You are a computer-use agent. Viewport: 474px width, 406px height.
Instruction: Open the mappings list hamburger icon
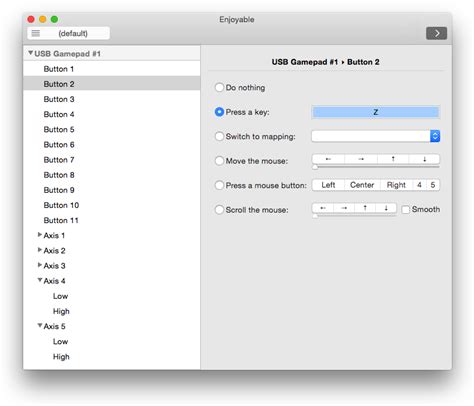click(x=36, y=33)
